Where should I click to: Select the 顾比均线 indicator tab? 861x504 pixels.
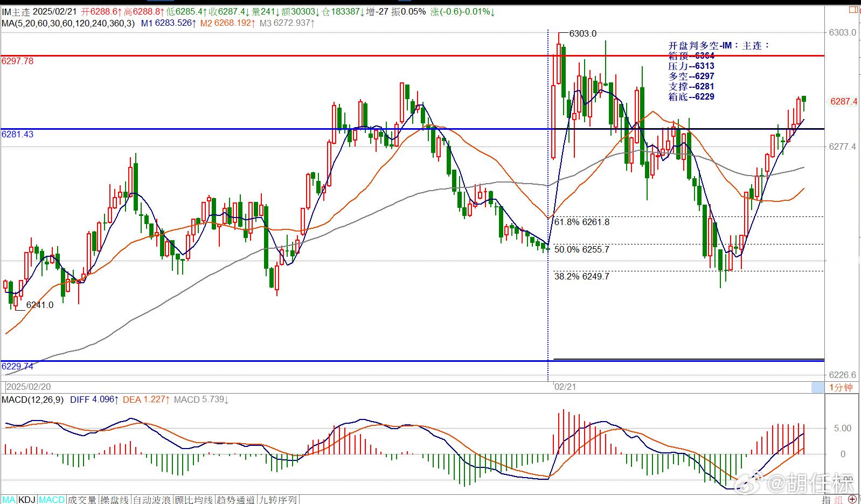tap(193, 500)
